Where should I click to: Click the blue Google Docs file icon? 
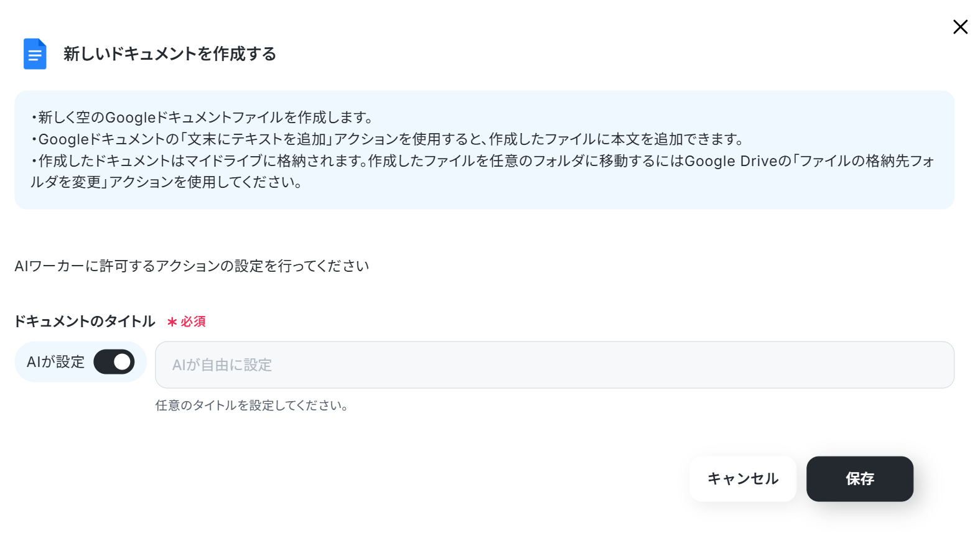pos(35,53)
